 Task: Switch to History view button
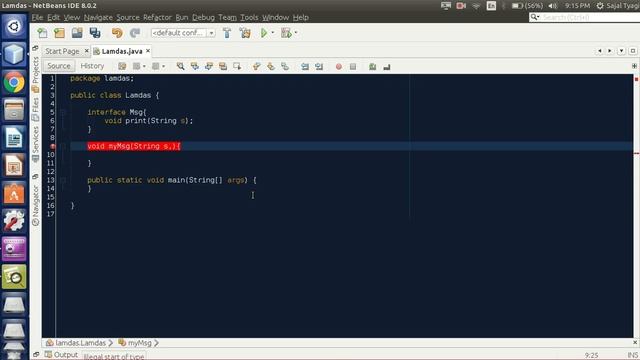tap(92, 66)
